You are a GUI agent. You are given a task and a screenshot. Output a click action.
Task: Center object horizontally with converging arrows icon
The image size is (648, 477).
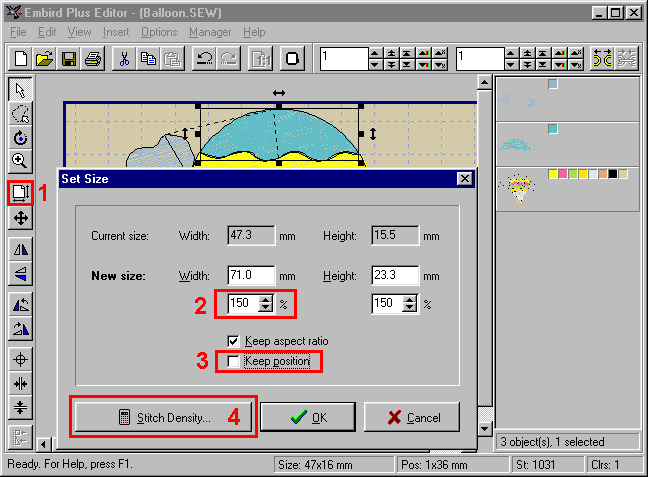tap(20, 384)
